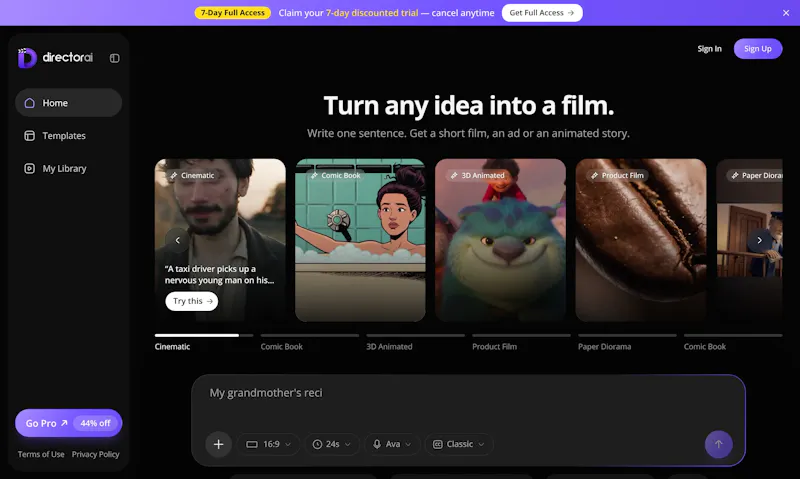Click the Sign In link

coord(709,49)
